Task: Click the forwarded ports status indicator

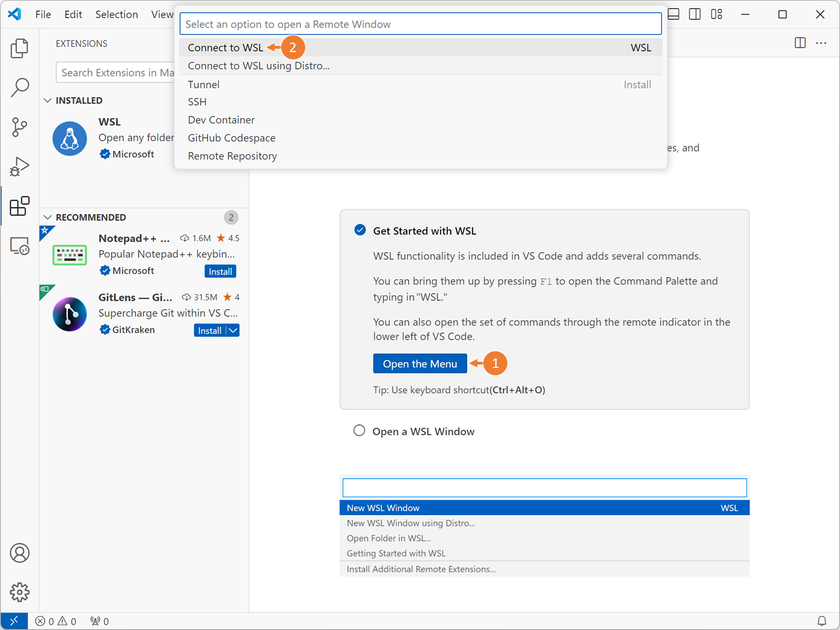Action: coord(100,621)
